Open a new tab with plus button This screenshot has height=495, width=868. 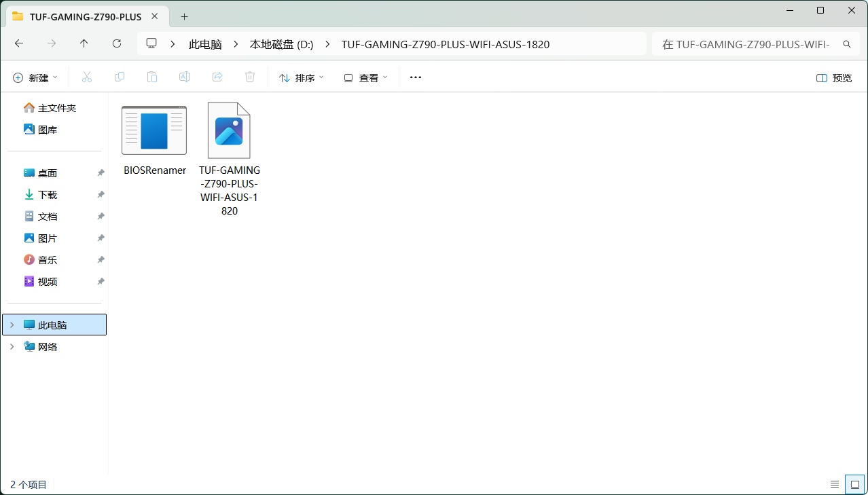pos(184,16)
